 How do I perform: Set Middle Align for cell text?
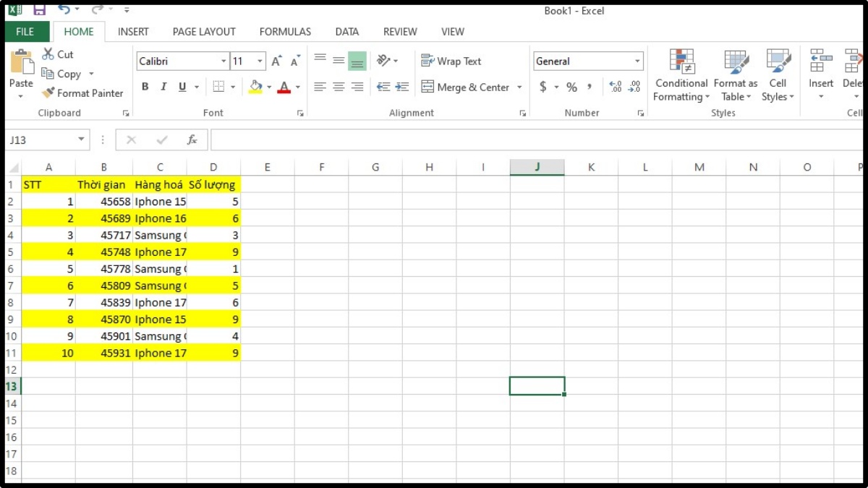[x=339, y=61]
